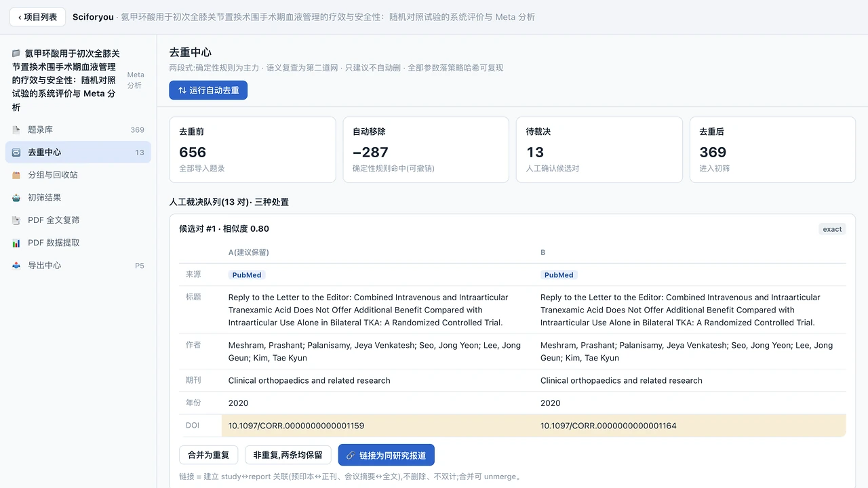Click the 导出中心 sidebar icon
Image resolution: width=868 pixels, height=488 pixels.
tap(16, 265)
